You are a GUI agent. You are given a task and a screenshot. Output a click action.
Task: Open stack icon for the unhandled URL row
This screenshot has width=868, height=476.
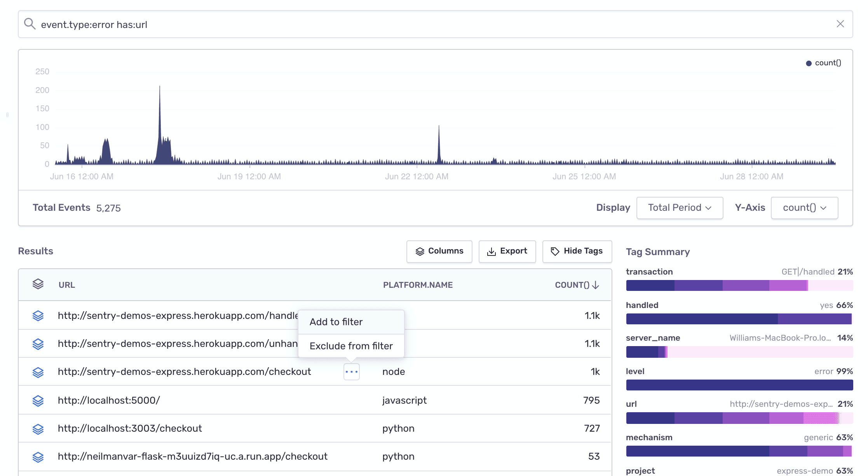(38, 344)
